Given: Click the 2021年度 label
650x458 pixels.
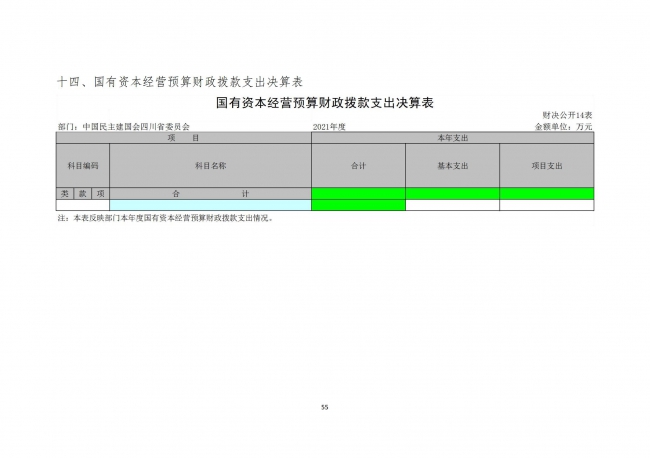Looking at the screenshot, I should point(328,127).
